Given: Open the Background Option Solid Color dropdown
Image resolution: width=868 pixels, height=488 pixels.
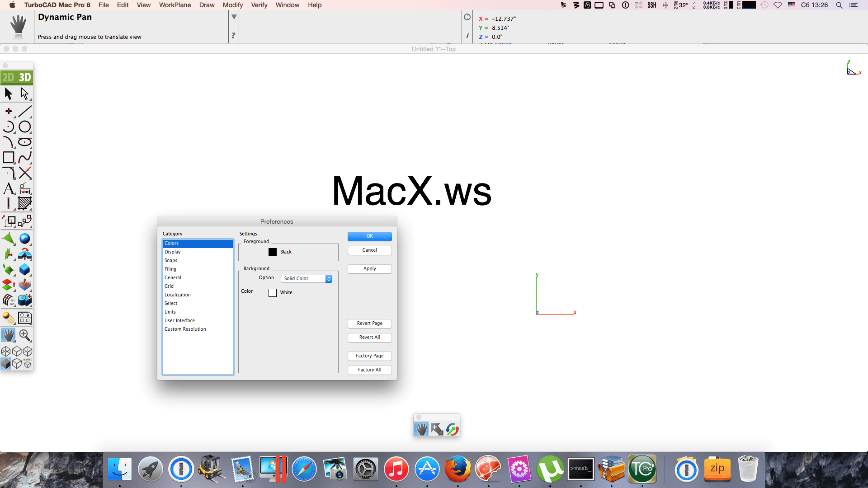Looking at the screenshot, I should click(x=307, y=279).
